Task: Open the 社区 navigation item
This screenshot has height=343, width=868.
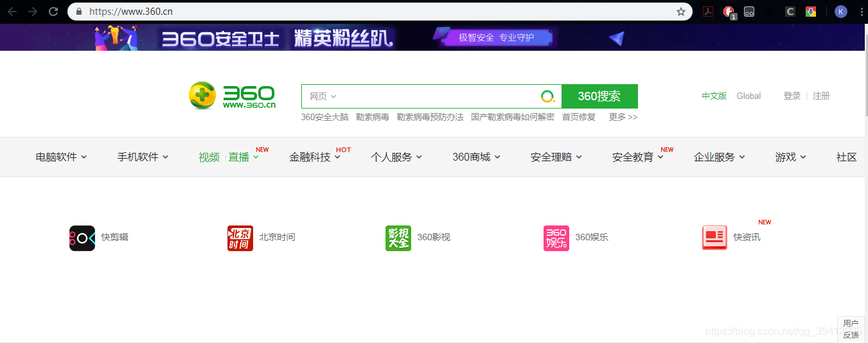Action: 847,157
